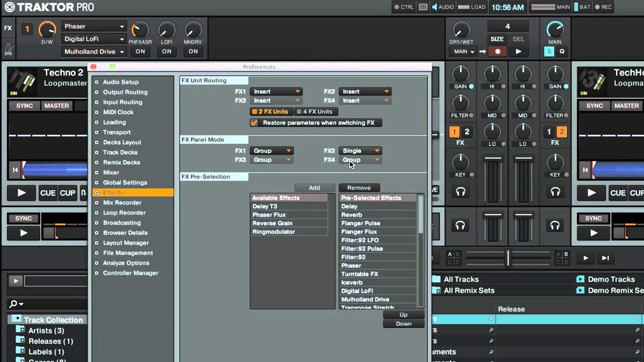Click the REC indicator in header
The height and width of the screenshot is (362, 644).
coord(603,7)
